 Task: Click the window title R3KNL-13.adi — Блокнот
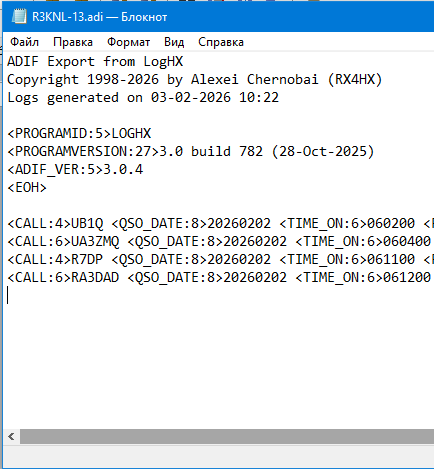tap(99, 17)
